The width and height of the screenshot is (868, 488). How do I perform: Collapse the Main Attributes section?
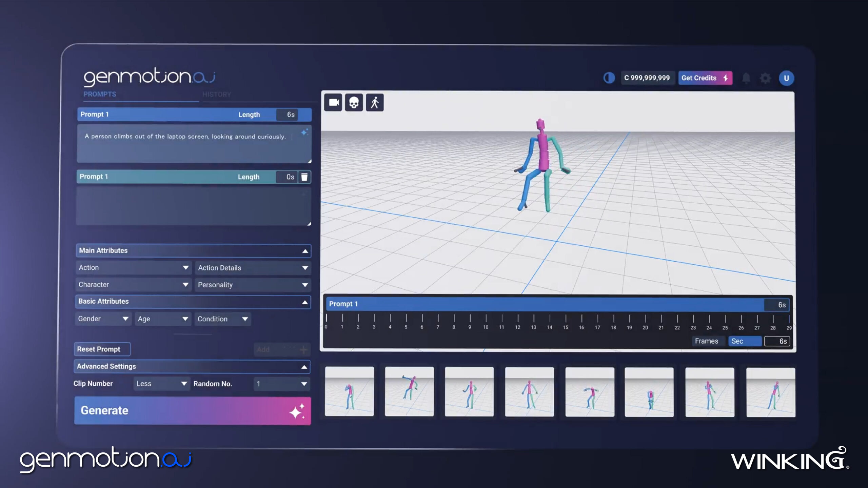click(305, 251)
